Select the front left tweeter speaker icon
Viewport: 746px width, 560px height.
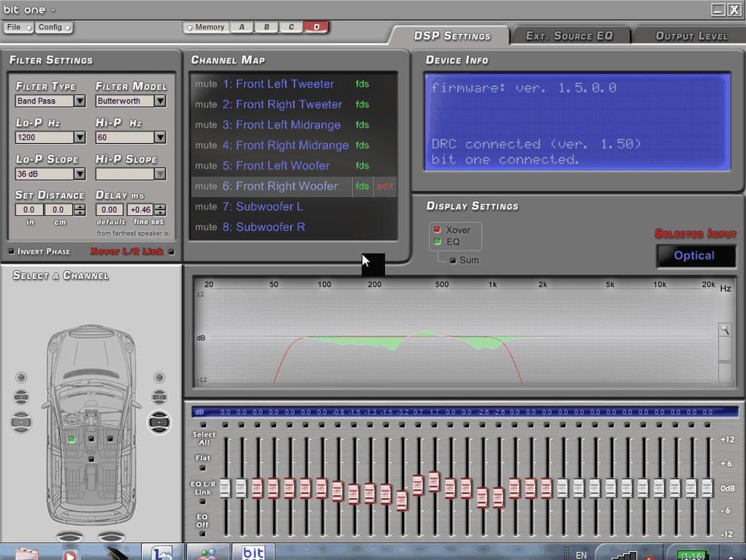tap(22, 377)
